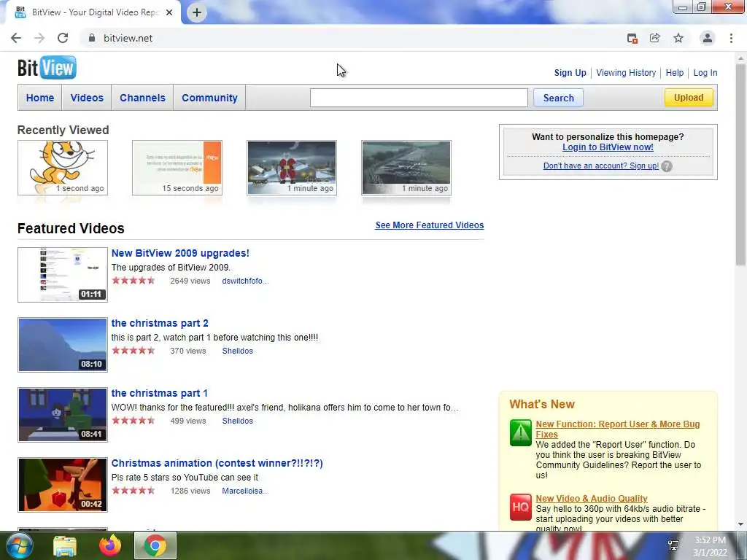Open New BitView 2009 upgrades video title

pos(180,253)
